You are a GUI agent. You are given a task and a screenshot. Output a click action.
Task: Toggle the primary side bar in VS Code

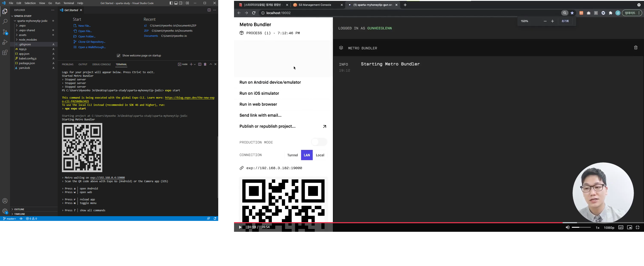pos(171,3)
